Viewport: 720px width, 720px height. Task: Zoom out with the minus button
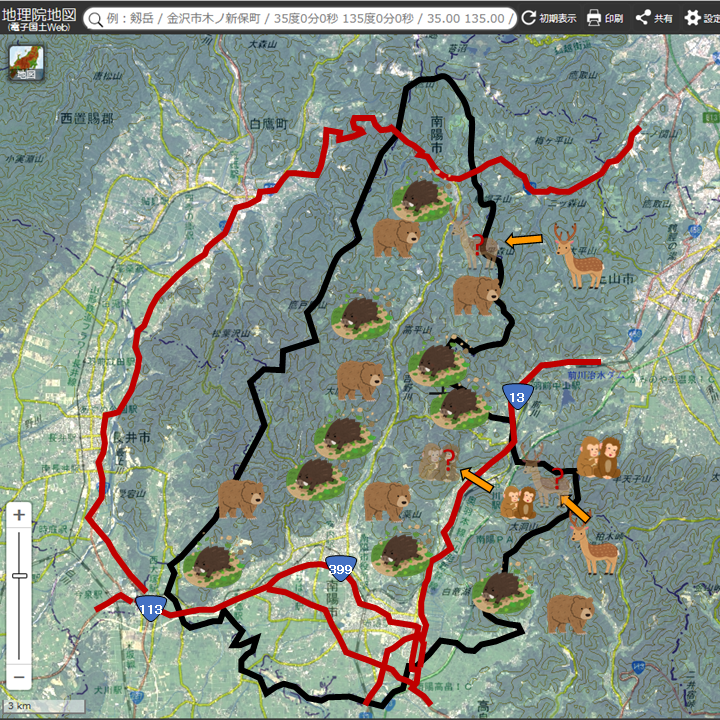coord(20,678)
